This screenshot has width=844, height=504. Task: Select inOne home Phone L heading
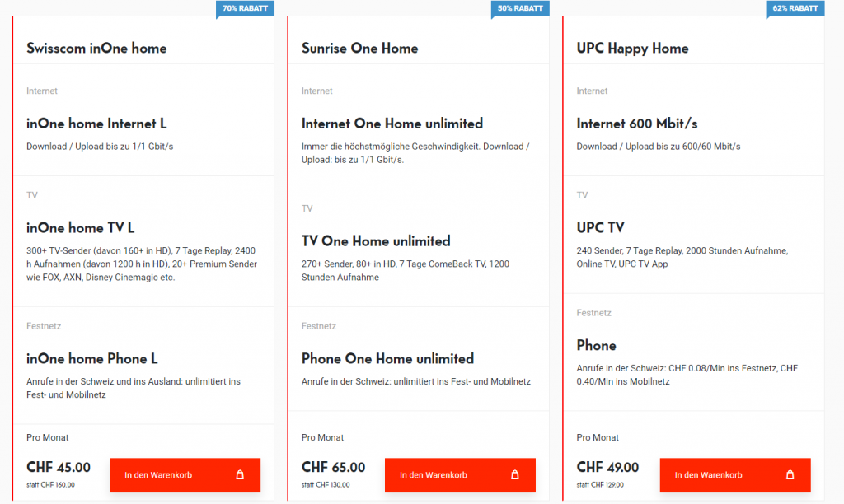pyautogui.click(x=92, y=359)
